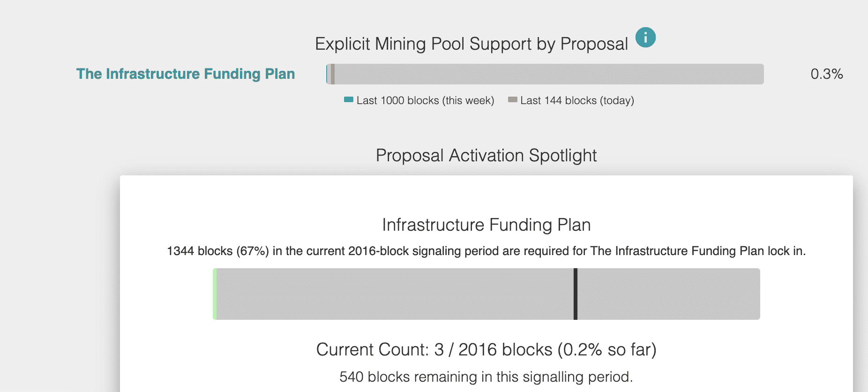The image size is (868, 392).
Task: Click the green signaling segment of activation bar
Action: (x=215, y=294)
